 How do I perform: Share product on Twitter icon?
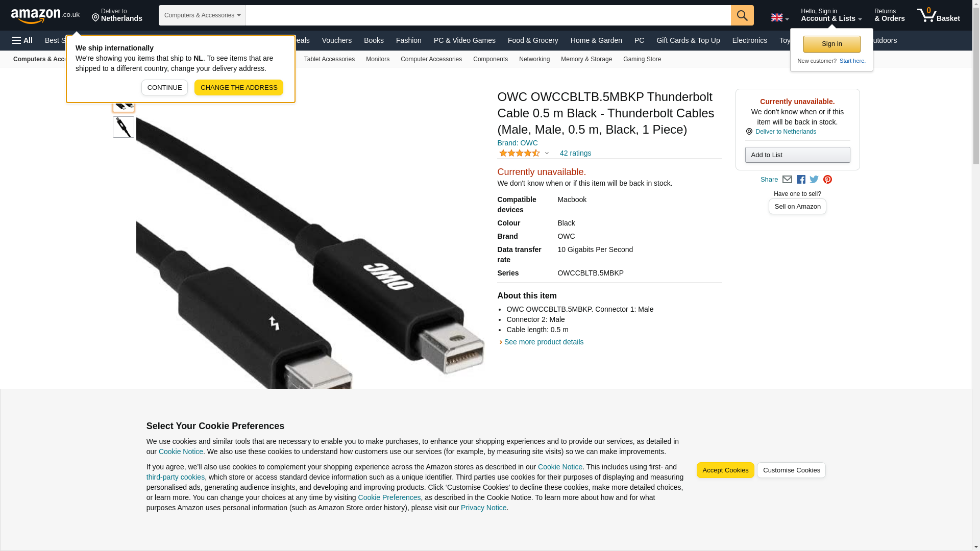pos(814,180)
